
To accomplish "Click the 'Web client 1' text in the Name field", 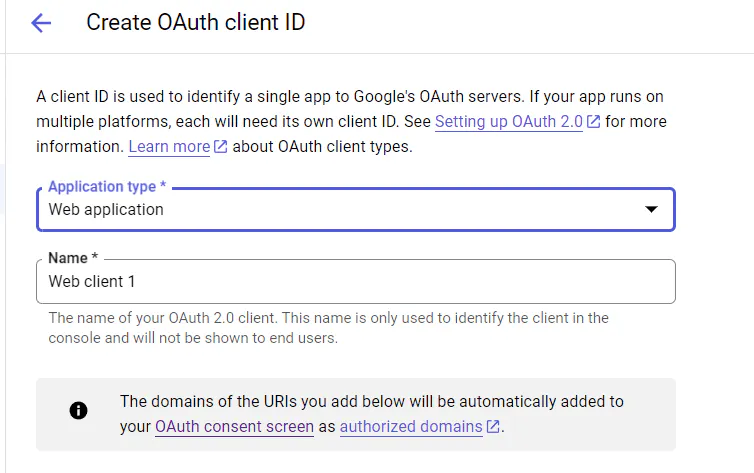I will (92, 282).
